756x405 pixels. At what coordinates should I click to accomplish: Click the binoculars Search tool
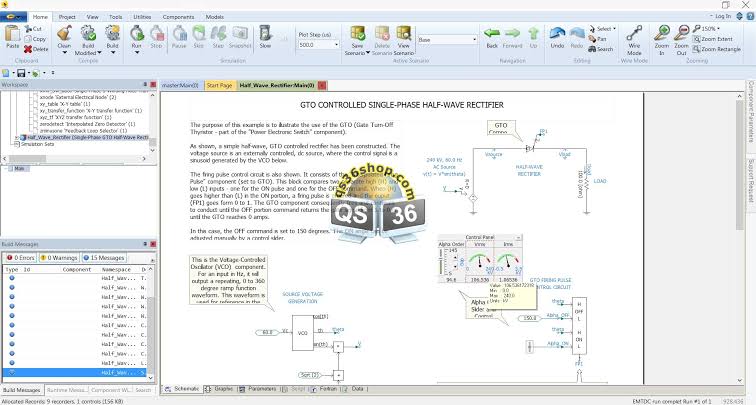click(x=601, y=49)
